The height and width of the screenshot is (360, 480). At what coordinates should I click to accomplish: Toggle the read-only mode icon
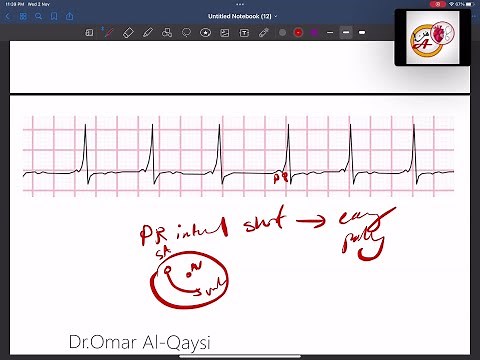[89, 33]
